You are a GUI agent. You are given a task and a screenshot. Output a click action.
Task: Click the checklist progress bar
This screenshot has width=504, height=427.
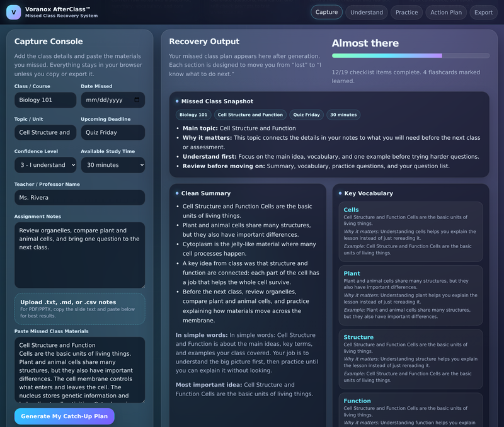pyautogui.click(x=411, y=55)
